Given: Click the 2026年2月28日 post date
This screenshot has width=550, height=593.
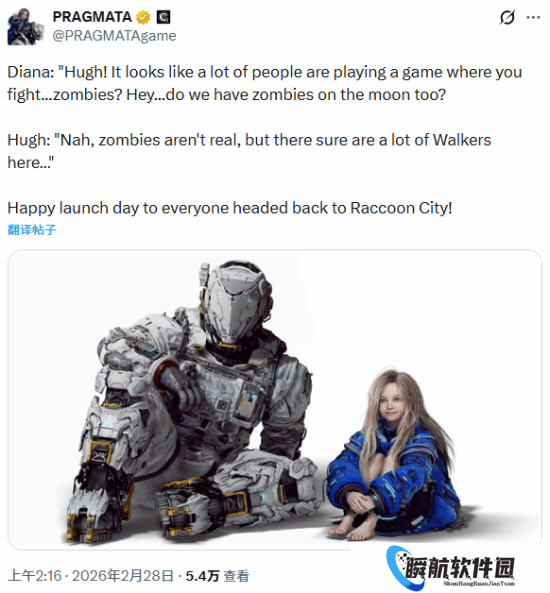Looking at the screenshot, I should pos(123,576).
